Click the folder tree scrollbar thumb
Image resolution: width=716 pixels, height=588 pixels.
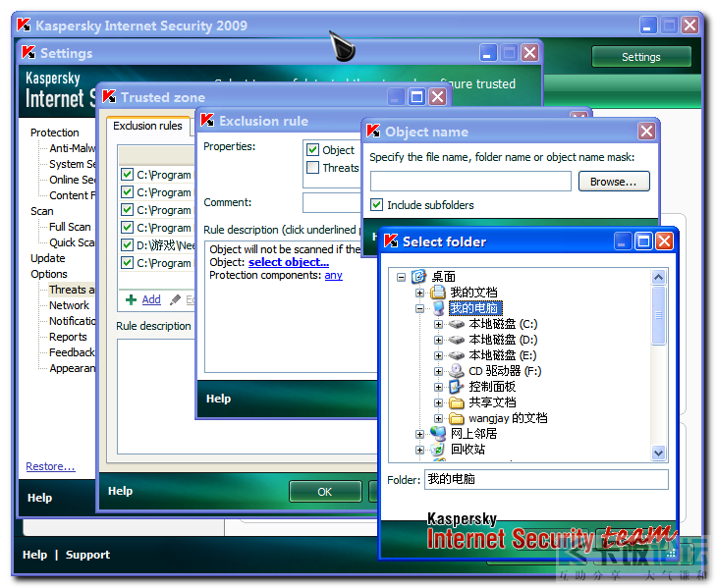click(x=658, y=315)
